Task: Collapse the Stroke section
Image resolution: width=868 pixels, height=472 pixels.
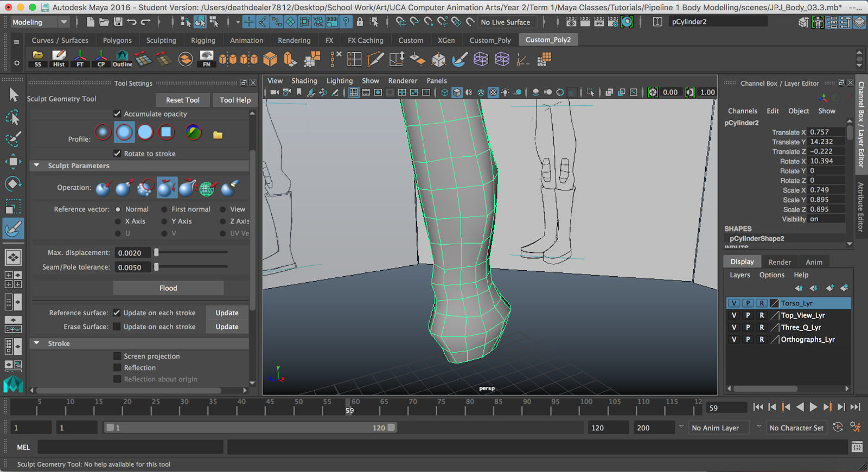Action: click(x=37, y=343)
